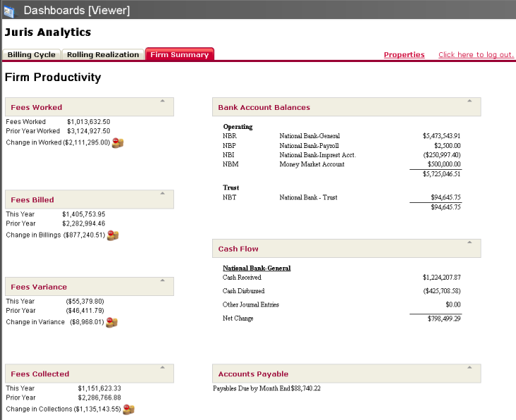
Task: Collapse the Cash Flow panel
Action: pos(469,242)
